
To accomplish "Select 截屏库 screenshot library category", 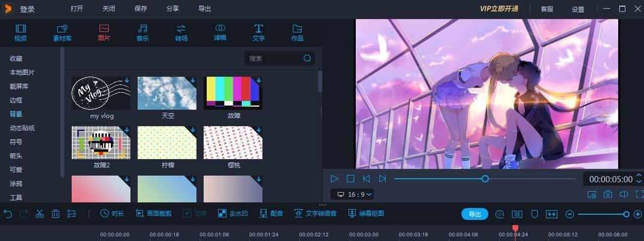I will pos(19,86).
